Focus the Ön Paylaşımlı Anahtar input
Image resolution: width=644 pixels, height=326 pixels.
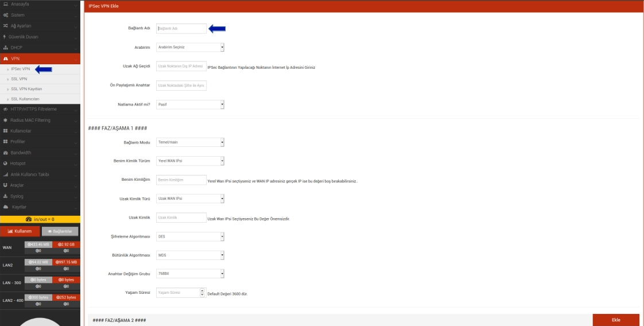[181, 86]
